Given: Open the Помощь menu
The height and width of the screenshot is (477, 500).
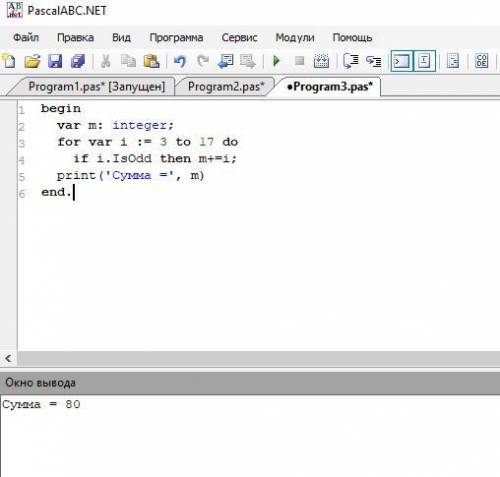Looking at the screenshot, I should (x=352, y=37).
